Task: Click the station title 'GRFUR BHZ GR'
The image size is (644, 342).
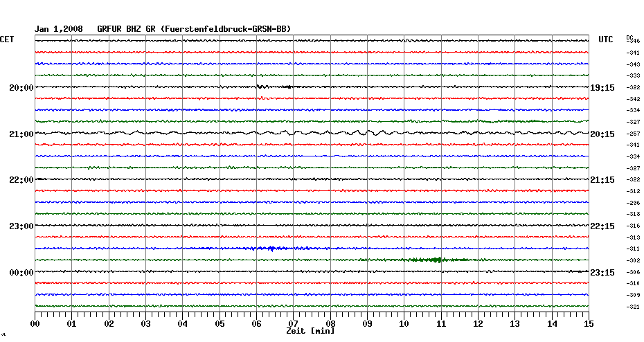Action: [126, 29]
